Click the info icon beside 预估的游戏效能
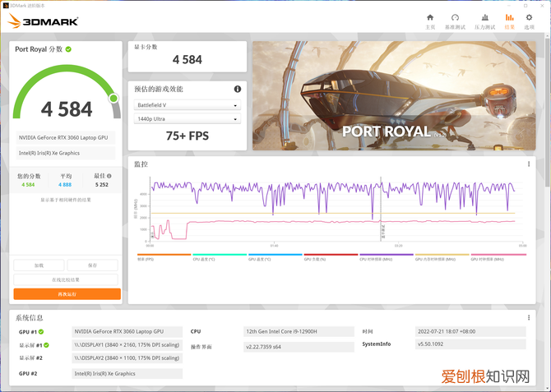Image resolution: width=551 pixels, height=392 pixels. coord(238,89)
